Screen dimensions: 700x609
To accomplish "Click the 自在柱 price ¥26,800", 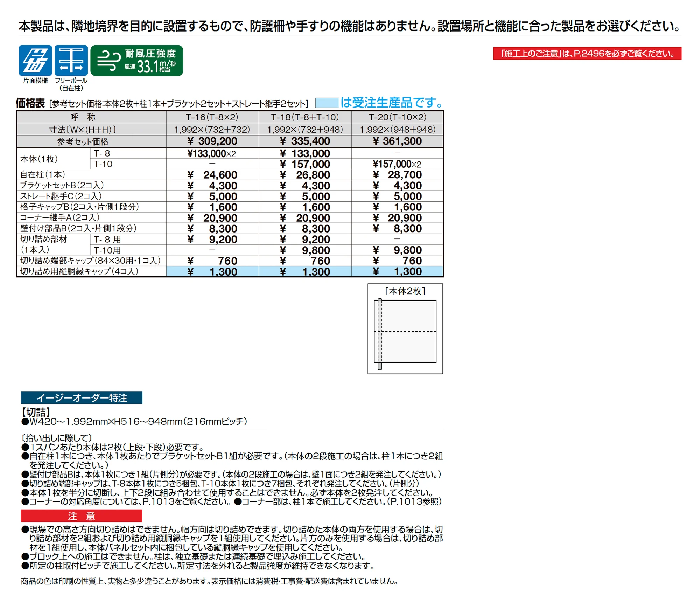I will 305,175.
